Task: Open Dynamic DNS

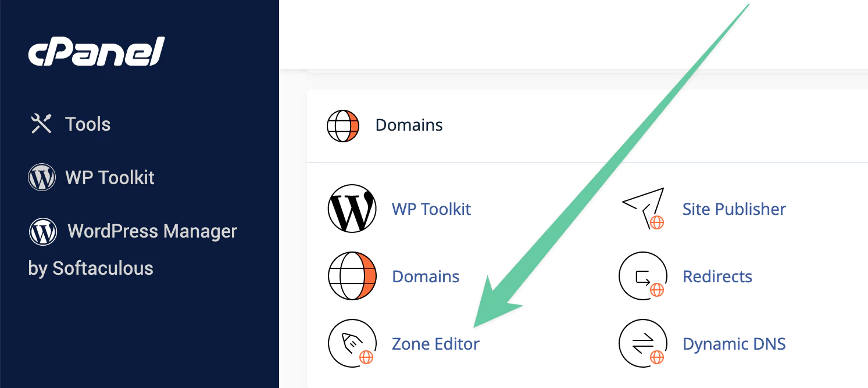Action: [x=734, y=343]
